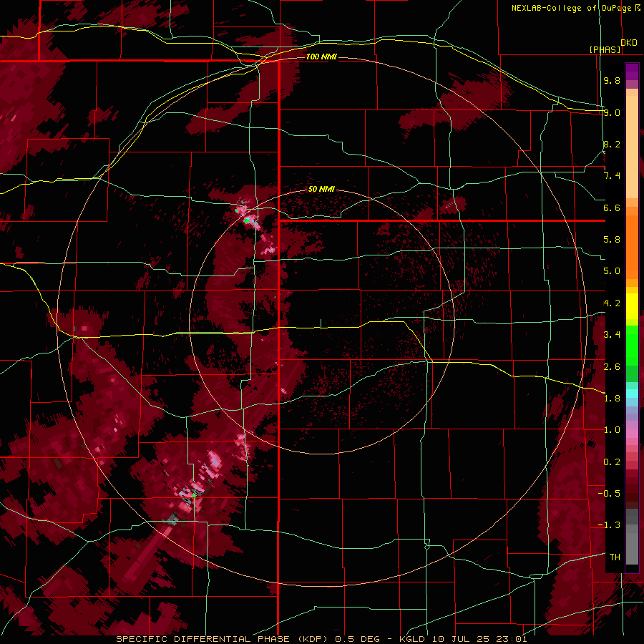Image resolution: width=644 pixels, height=644 pixels.
Task: Click the 7.4 scale label
Action: tap(612, 176)
